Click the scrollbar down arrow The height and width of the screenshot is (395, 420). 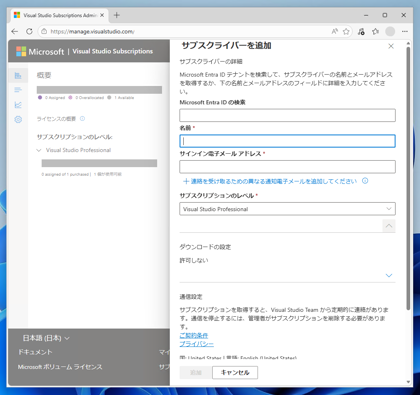[408, 382]
